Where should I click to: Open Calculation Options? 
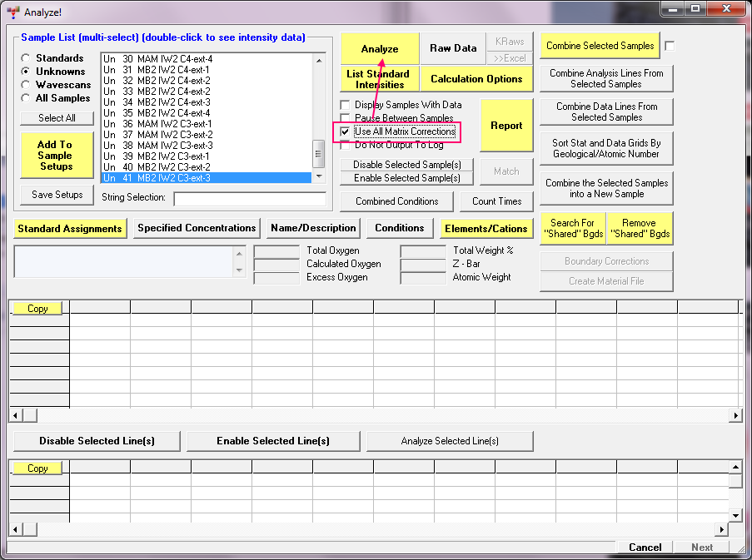pos(476,79)
